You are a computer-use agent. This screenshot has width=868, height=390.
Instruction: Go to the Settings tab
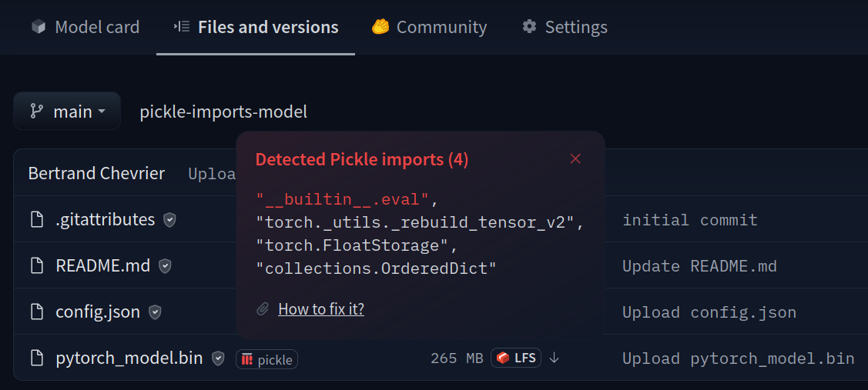pyautogui.click(x=565, y=27)
